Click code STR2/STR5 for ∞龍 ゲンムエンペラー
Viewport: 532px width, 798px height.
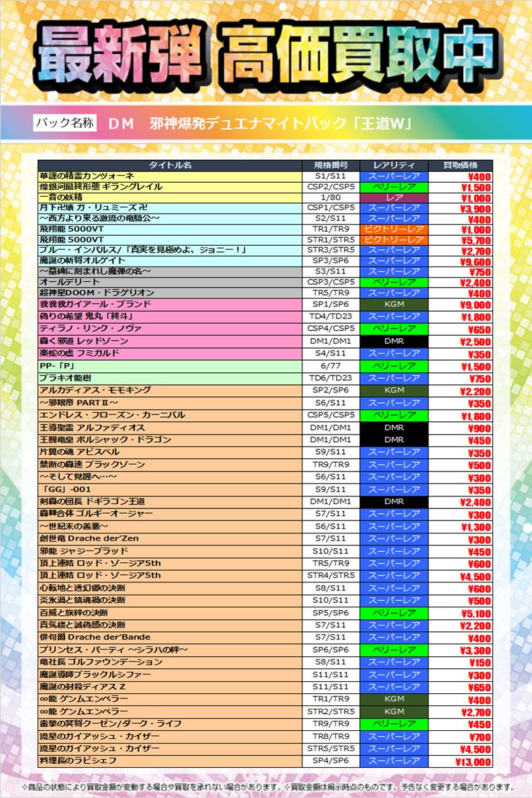point(330,711)
